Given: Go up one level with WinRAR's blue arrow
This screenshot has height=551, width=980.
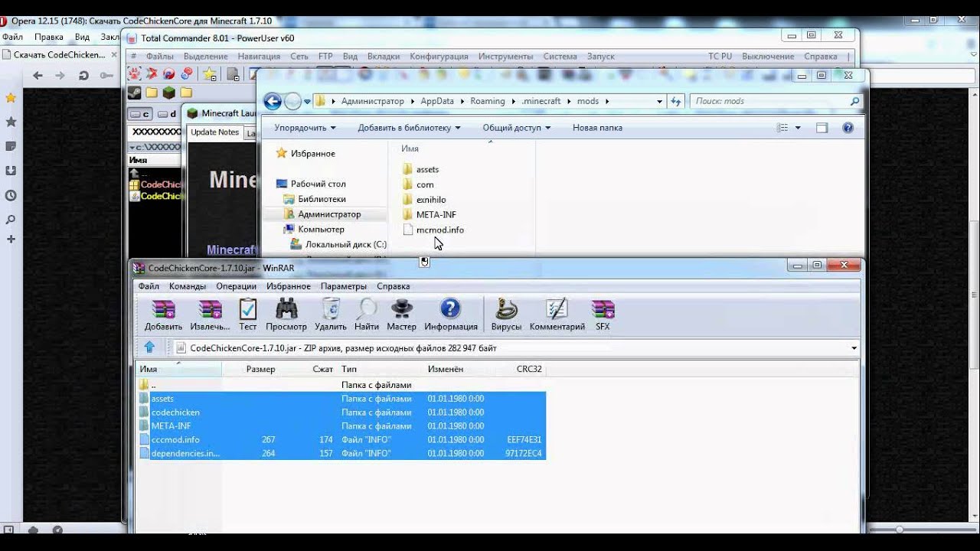Looking at the screenshot, I should (x=149, y=347).
